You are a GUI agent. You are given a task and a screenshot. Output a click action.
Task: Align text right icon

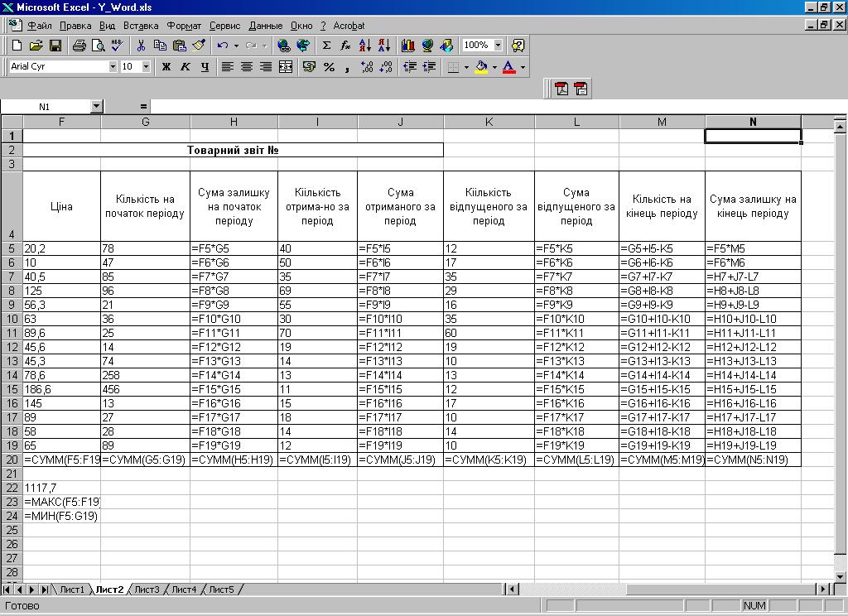(266, 66)
